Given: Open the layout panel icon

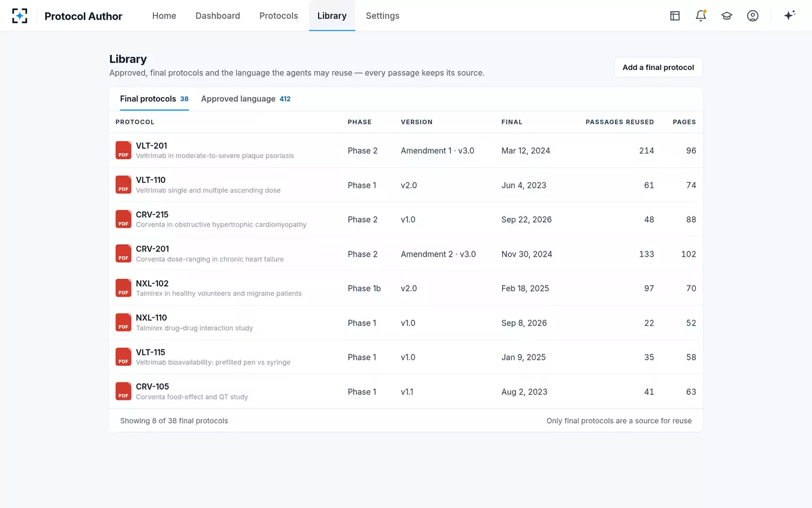Looking at the screenshot, I should click(675, 16).
